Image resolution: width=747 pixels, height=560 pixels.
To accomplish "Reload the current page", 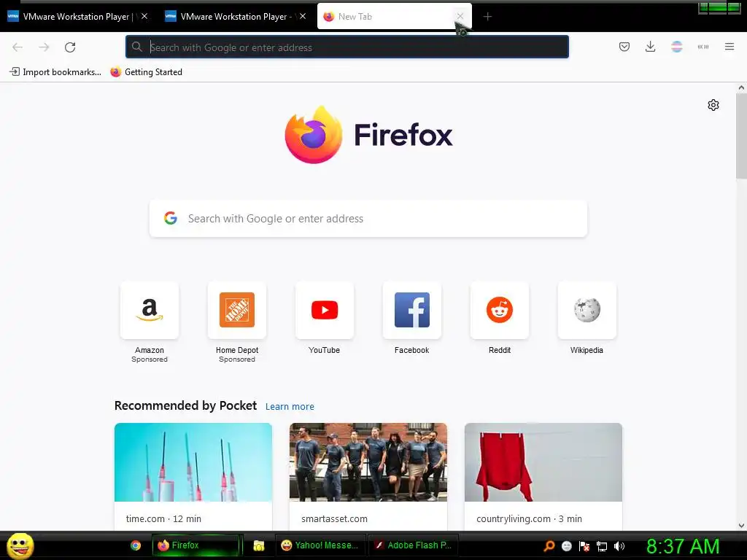I will point(70,47).
